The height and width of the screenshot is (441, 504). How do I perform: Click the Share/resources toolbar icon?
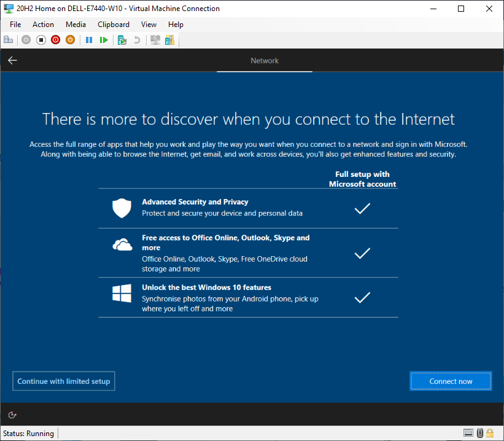[169, 40]
